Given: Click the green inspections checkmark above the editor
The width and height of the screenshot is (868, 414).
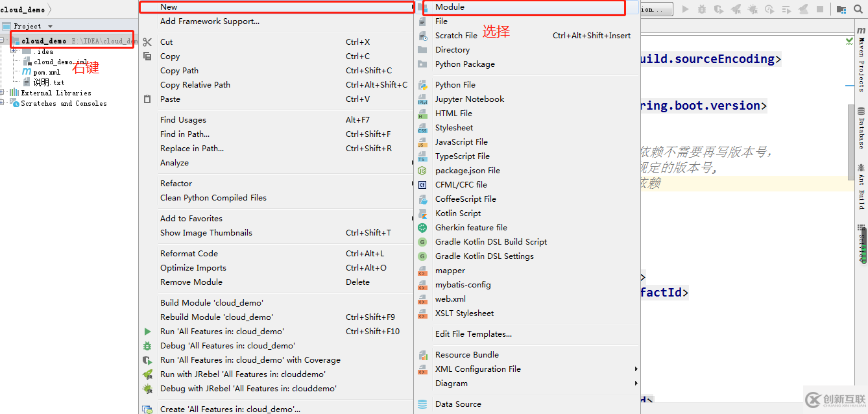Looking at the screenshot, I should (849, 40).
